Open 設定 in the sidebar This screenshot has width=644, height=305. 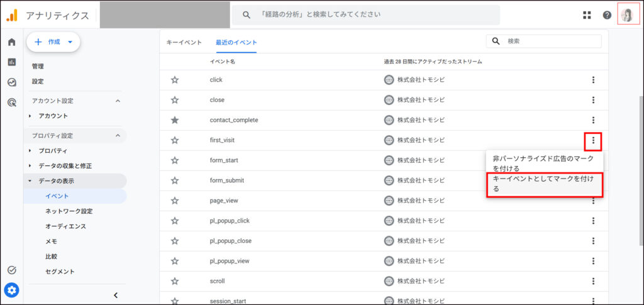pos(38,82)
